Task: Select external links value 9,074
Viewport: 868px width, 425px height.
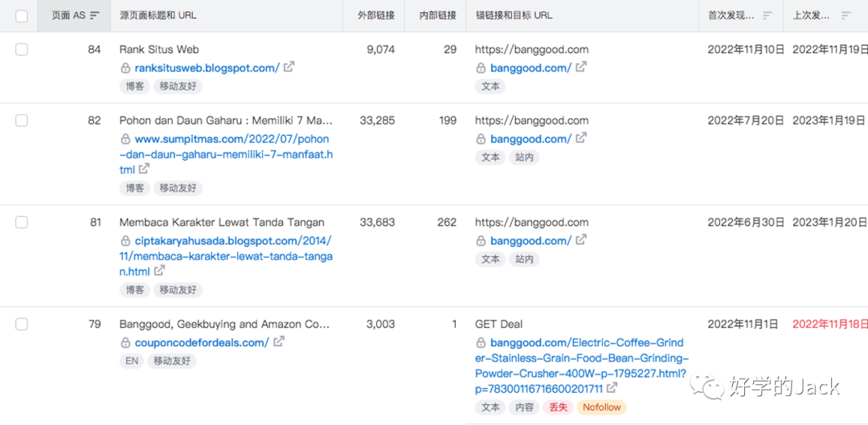Action: click(x=381, y=49)
